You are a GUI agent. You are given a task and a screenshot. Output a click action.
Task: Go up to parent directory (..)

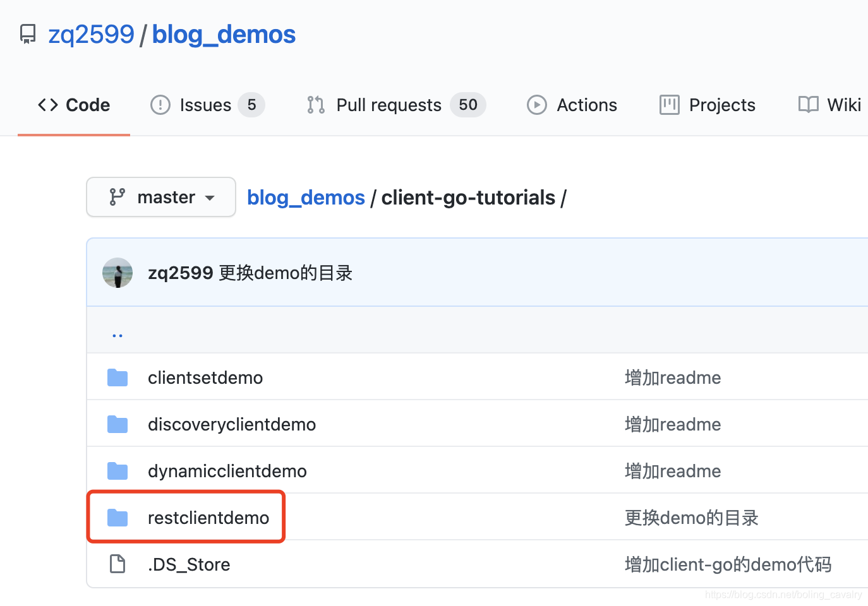tap(118, 335)
